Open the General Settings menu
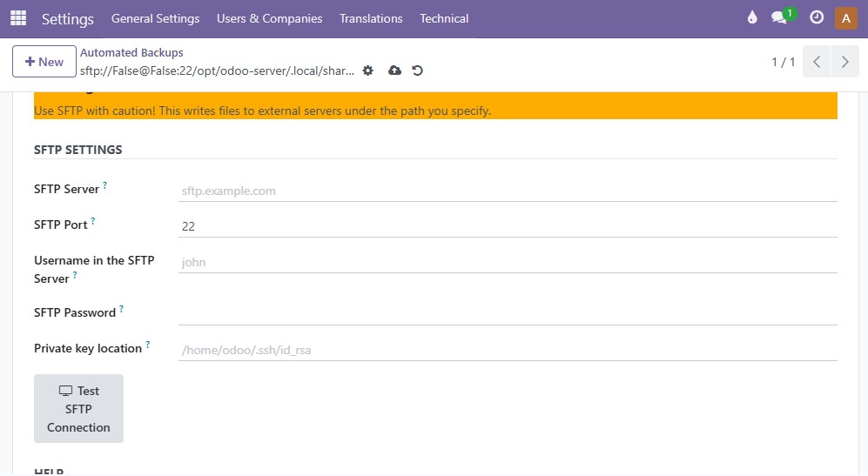The image size is (868, 476). point(155,18)
